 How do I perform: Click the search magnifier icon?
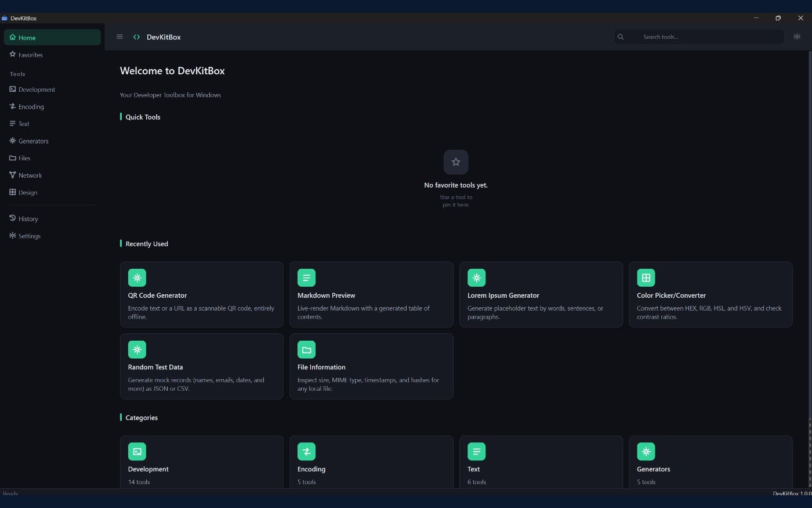click(621, 37)
